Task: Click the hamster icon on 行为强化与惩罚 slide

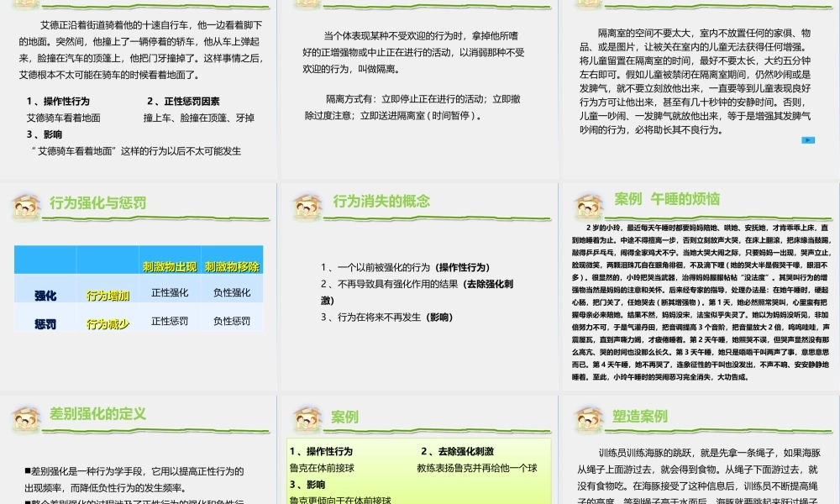Action: click(26, 204)
